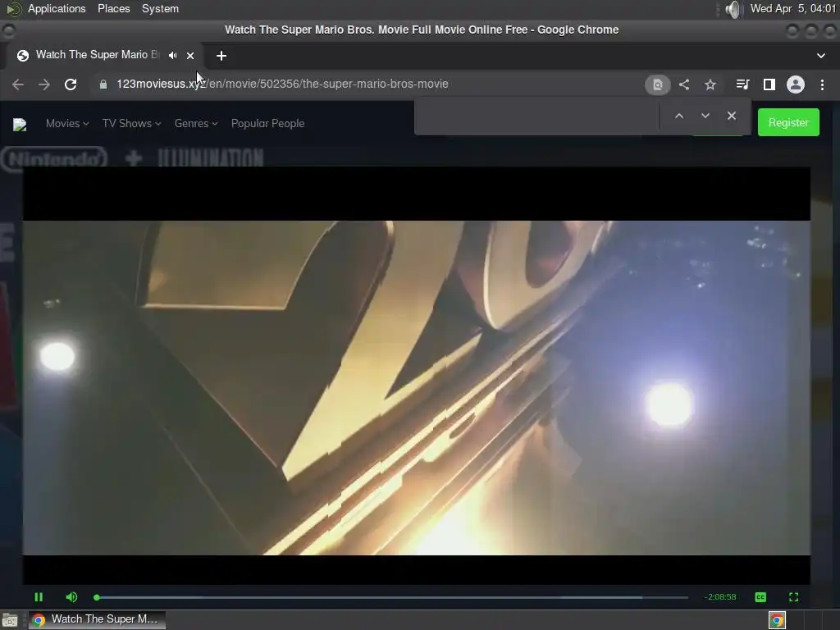
Task: Open the Applications menu
Action: 57,8
